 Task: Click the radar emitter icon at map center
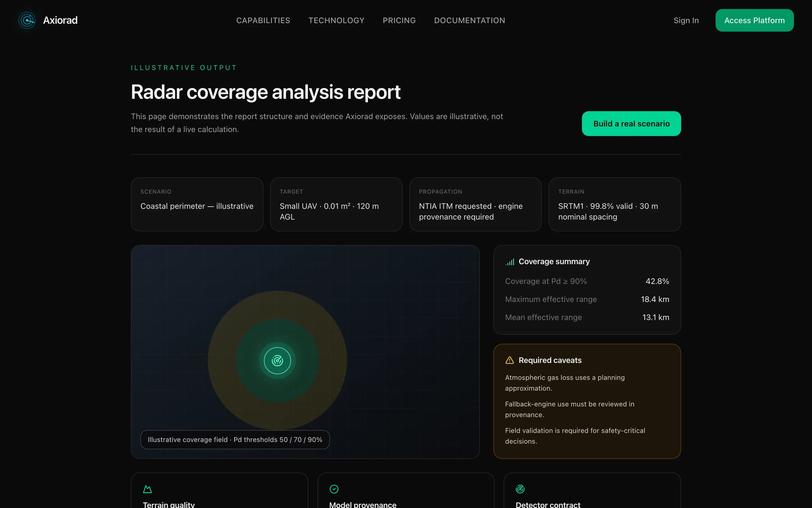(x=277, y=360)
